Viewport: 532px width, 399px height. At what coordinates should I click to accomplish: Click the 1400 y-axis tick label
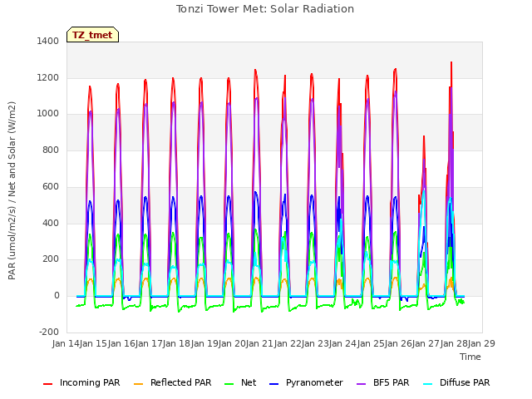pyautogui.click(x=48, y=41)
